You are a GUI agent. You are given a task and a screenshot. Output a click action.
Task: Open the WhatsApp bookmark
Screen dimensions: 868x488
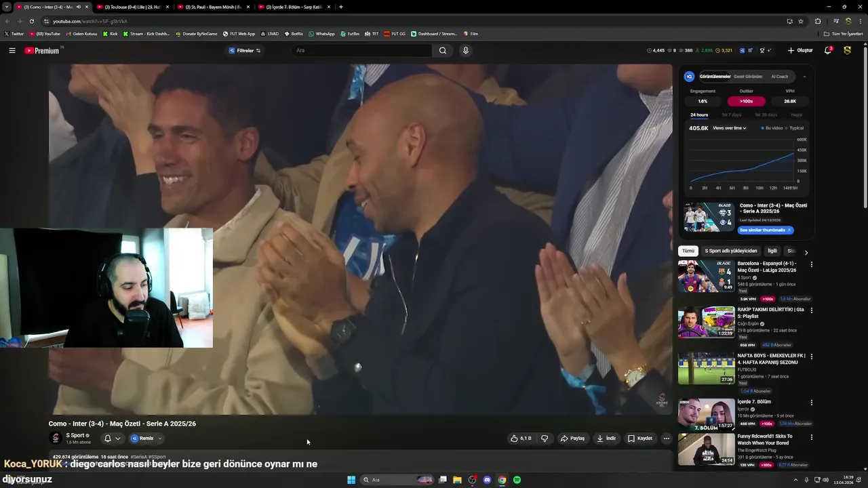321,33
